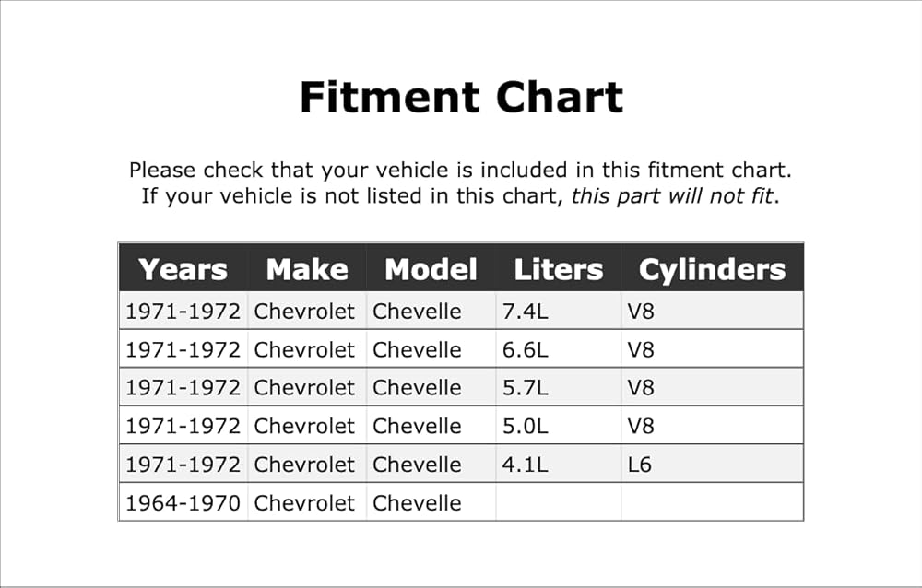Click the L6 cylinders cell
The image size is (922, 588).
(712, 464)
